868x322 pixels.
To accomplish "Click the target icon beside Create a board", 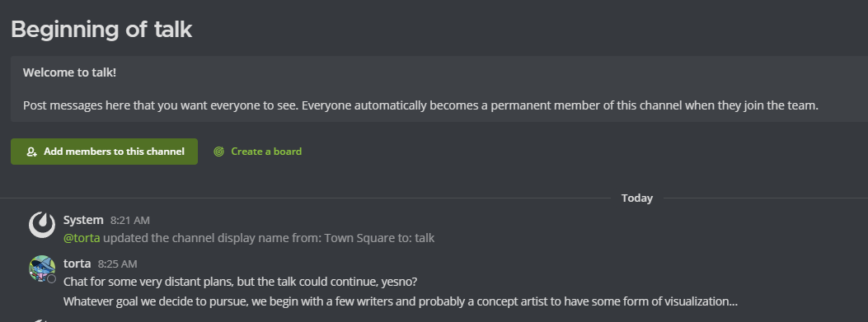I will (x=219, y=152).
